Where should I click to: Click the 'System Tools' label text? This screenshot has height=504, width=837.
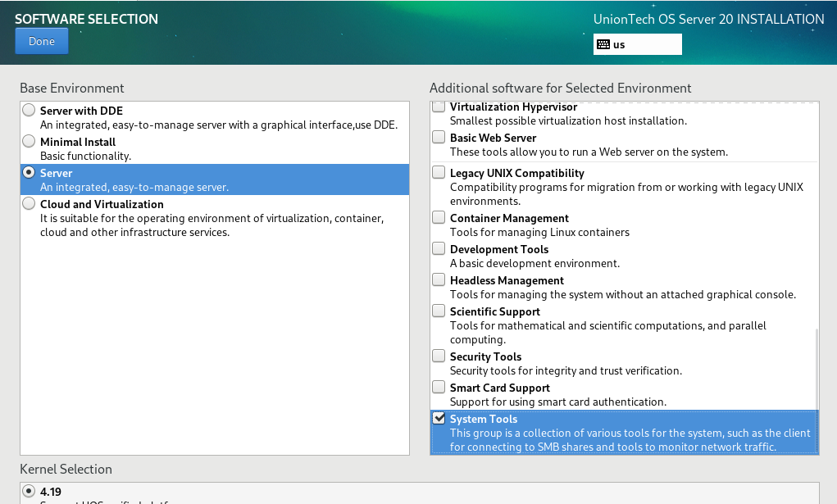pyautogui.click(x=484, y=420)
